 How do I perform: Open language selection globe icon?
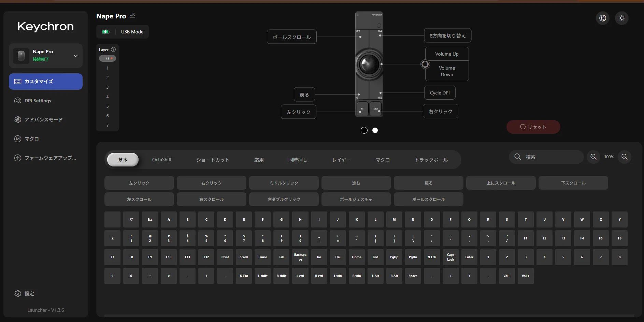point(603,18)
